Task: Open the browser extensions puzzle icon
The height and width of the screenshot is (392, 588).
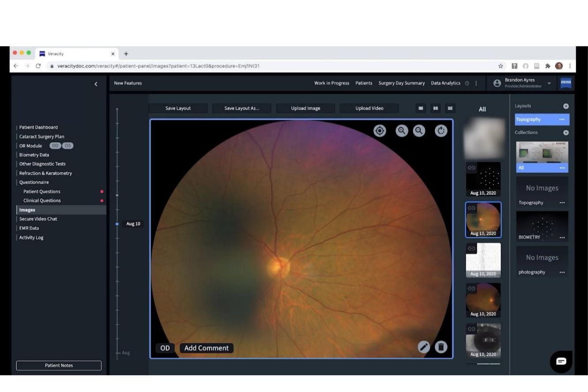Action: (x=548, y=66)
